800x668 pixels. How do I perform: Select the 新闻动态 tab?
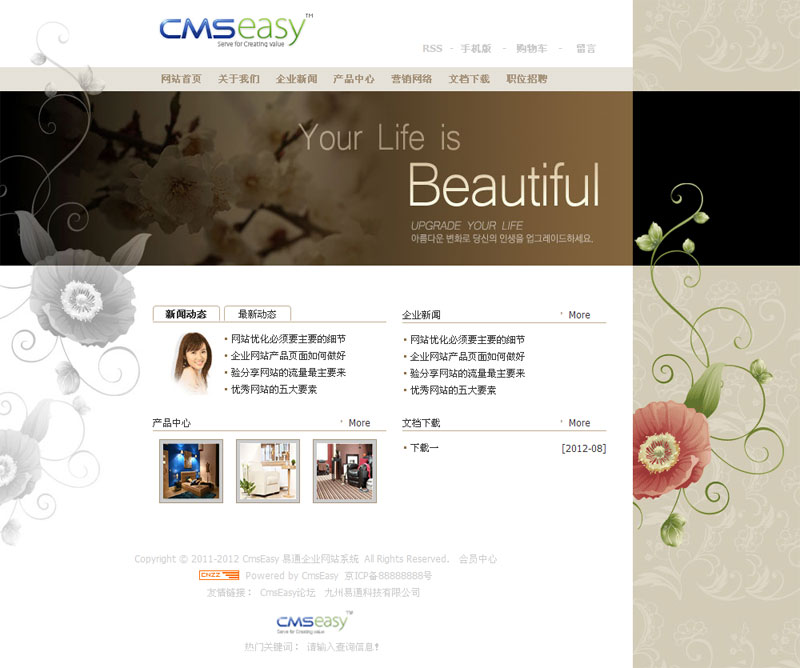coord(186,314)
